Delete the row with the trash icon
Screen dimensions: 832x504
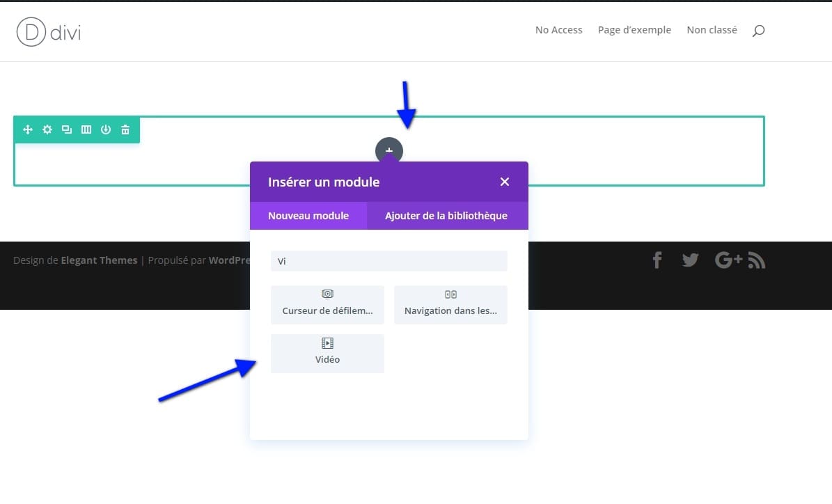pos(125,129)
